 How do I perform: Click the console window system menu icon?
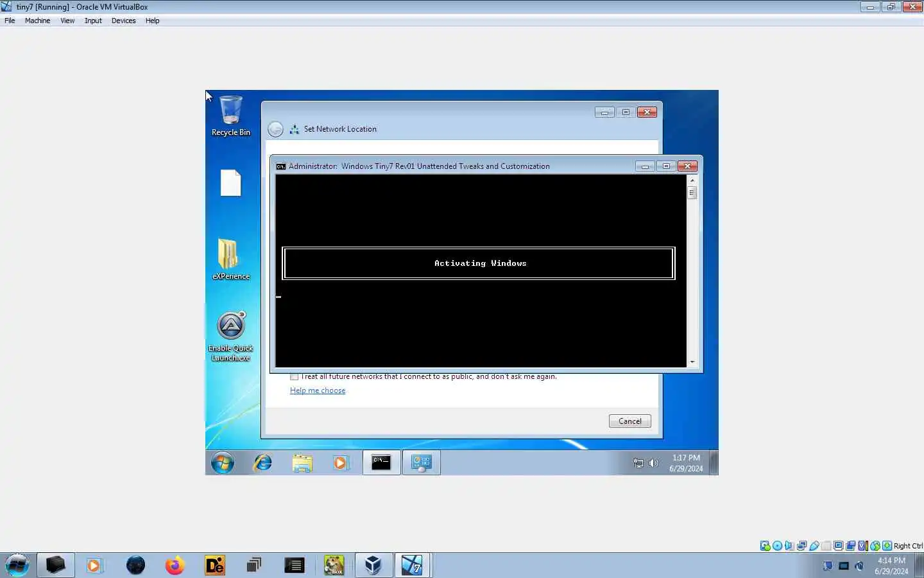[x=280, y=166]
